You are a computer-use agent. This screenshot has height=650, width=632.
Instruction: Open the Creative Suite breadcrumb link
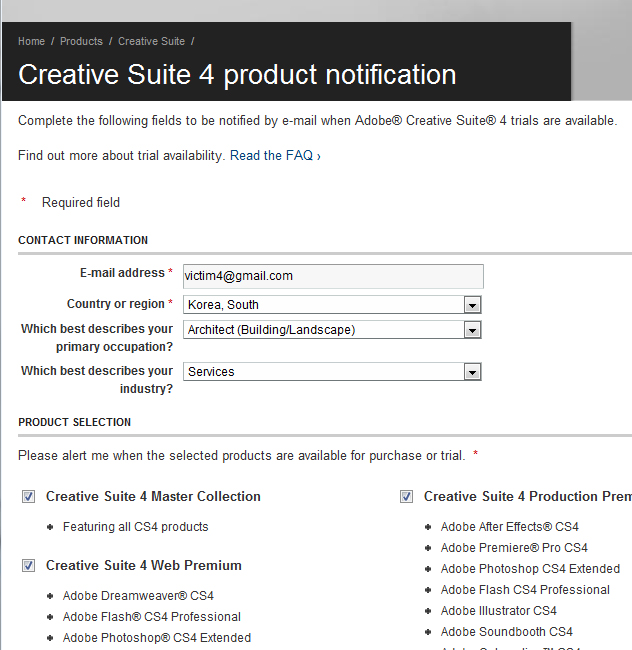(x=151, y=41)
